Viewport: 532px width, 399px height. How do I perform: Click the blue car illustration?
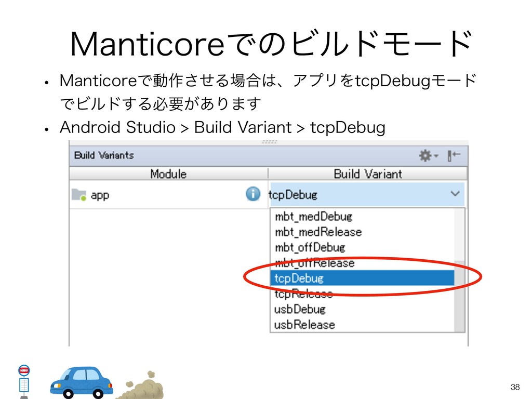pos(82,382)
